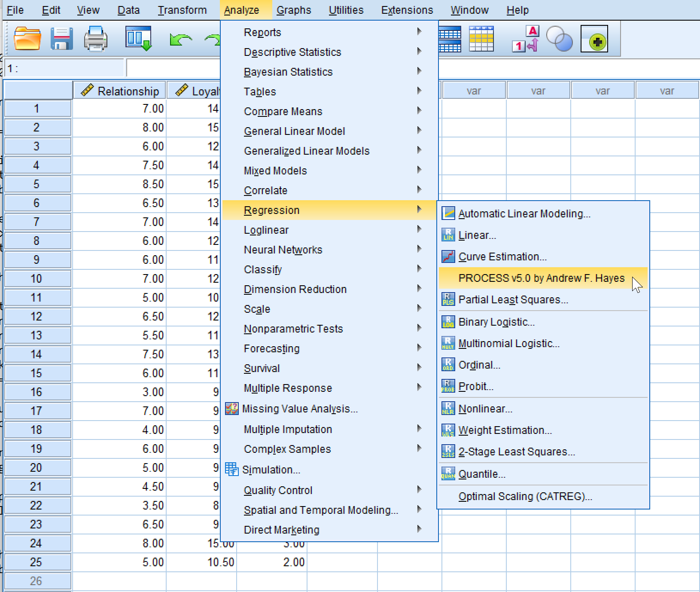This screenshot has width=700, height=592.
Task: Undo the last action with the green arrow
Action: pyautogui.click(x=180, y=39)
